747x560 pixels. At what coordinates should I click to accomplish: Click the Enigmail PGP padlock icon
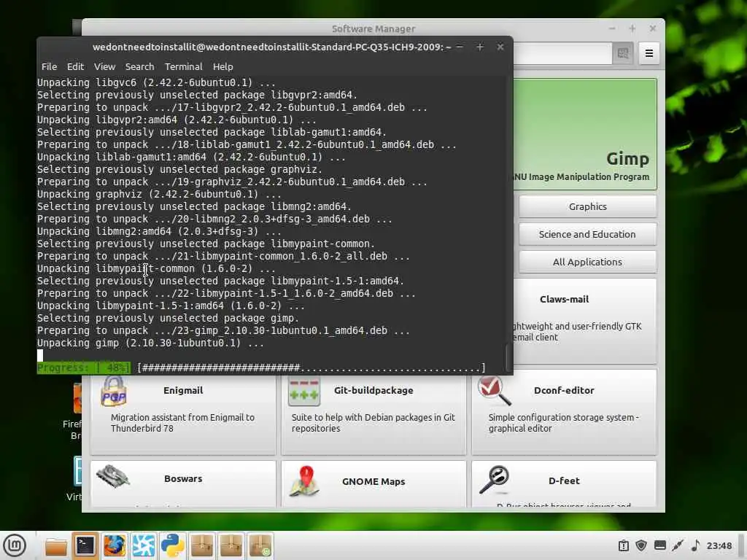pos(113,392)
